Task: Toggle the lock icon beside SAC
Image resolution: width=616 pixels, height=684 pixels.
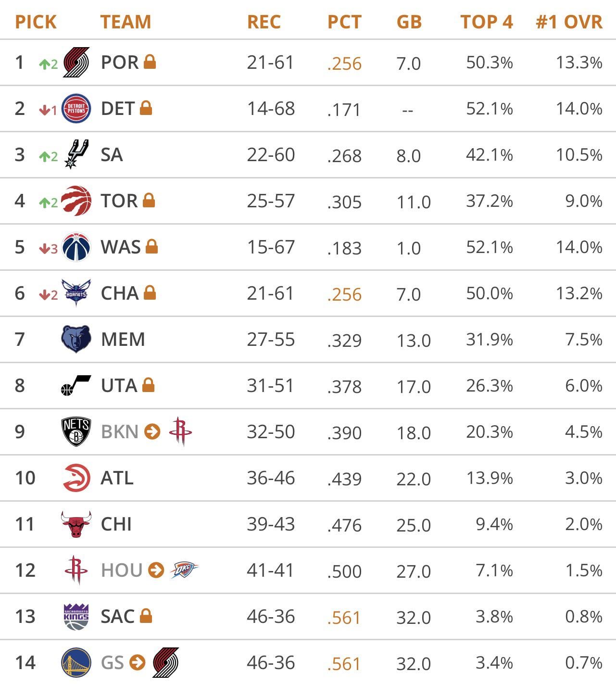Action: 146,616
